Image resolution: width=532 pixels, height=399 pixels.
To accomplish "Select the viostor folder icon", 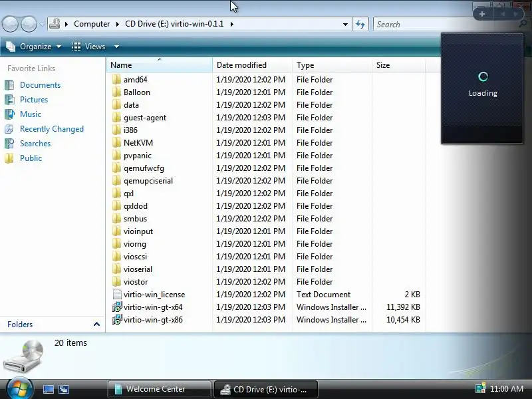I will coord(116,281).
